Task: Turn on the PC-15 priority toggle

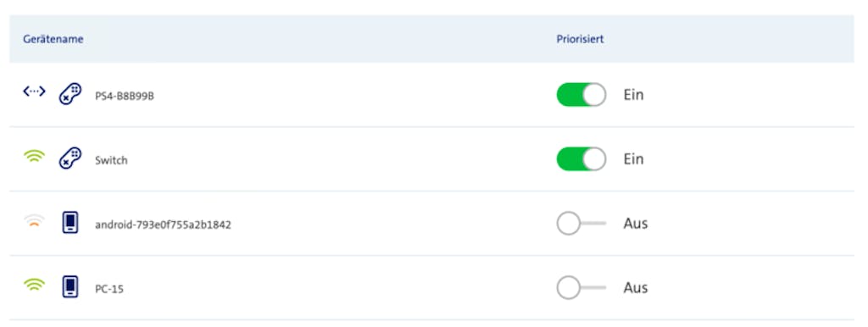Action: coord(581,288)
